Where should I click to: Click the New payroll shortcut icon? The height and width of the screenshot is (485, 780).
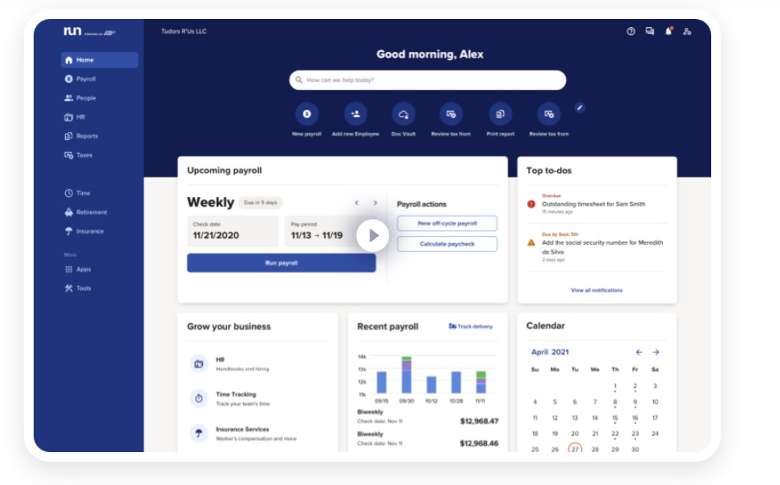coord(307,114)
